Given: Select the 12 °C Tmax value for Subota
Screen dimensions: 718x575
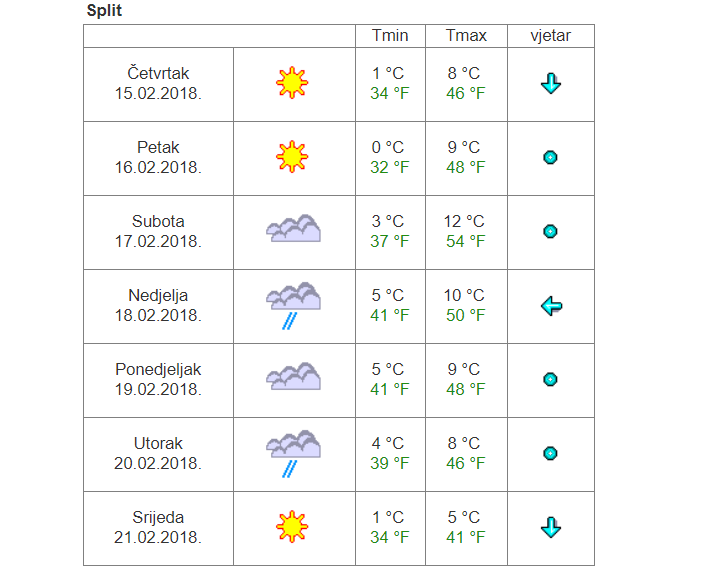Looking at the screenshot, I should [x=464, y=222].
